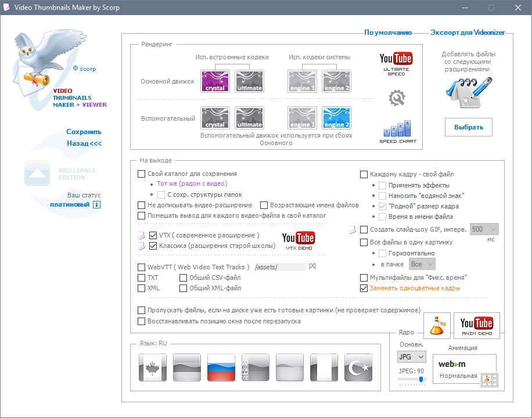Click the flask icon near Anim Demo
The height and width of the screenshot is (418, 532).
(x=437, y=325)
